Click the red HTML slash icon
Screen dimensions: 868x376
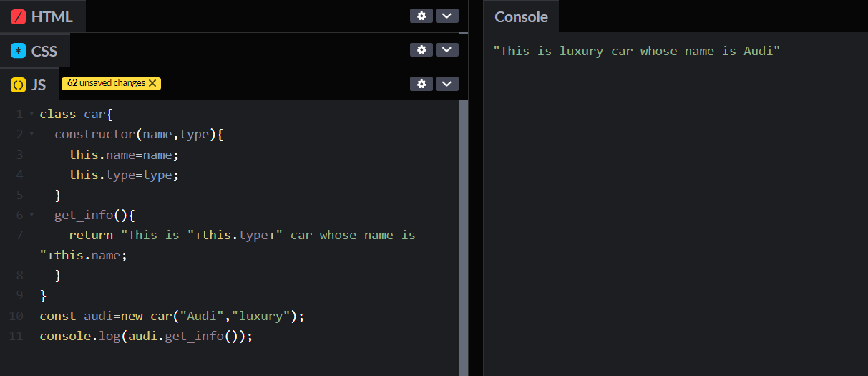pyautogui.click(x=19, y=16)
